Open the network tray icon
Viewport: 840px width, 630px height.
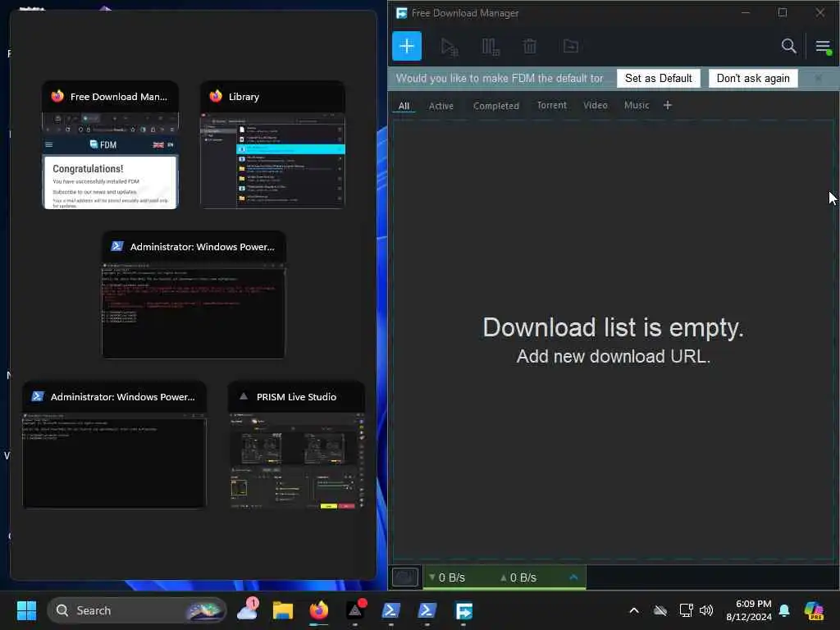[x=687, y=610]
